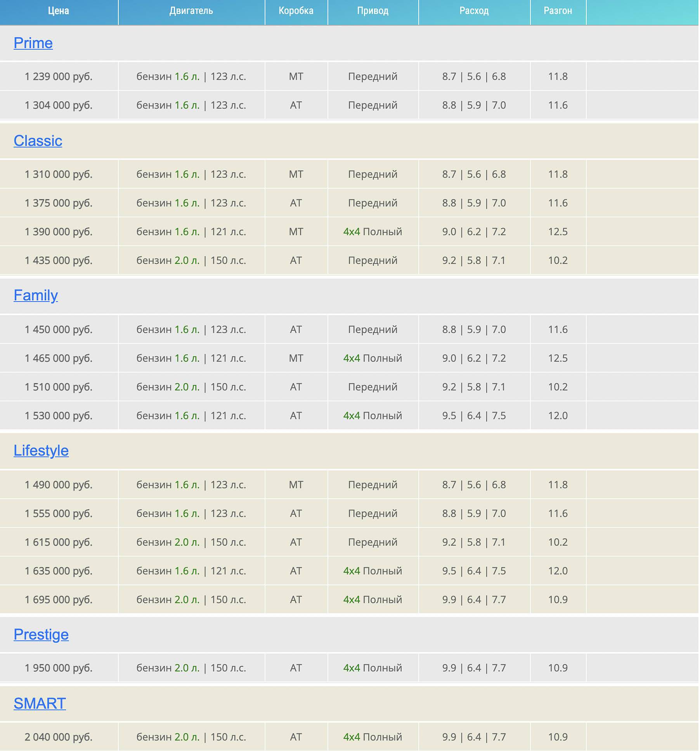The image size is (700, 751).
Task: Click the 1 950 000 руб. Prestige price
Action: pos(59,668)
